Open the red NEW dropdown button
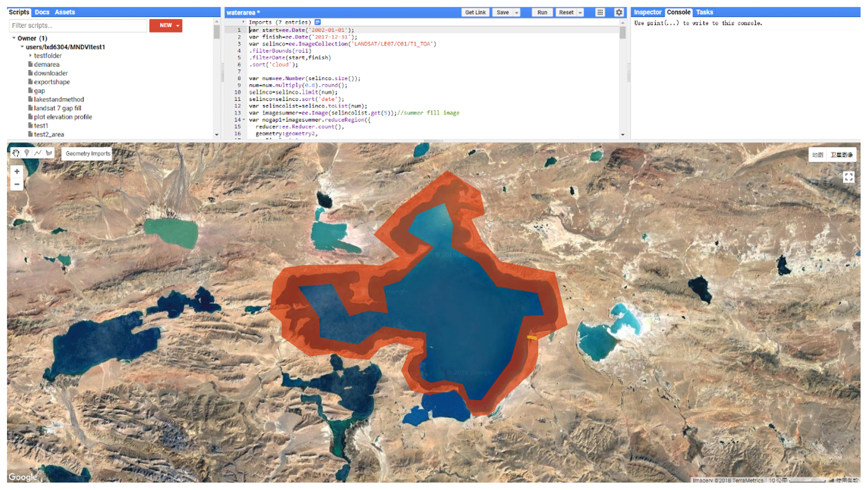This screenshot has height=490, width=868. click(x=166, y=26)
